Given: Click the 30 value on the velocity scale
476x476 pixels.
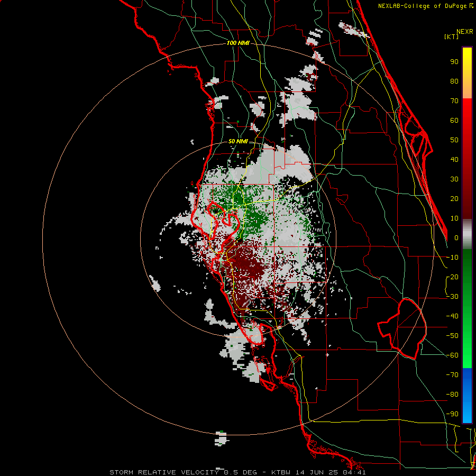Looking at the screenshot, I should 454,179.
